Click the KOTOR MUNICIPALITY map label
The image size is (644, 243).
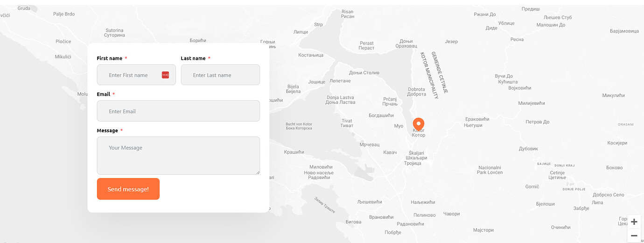click(x=429, y=75)
